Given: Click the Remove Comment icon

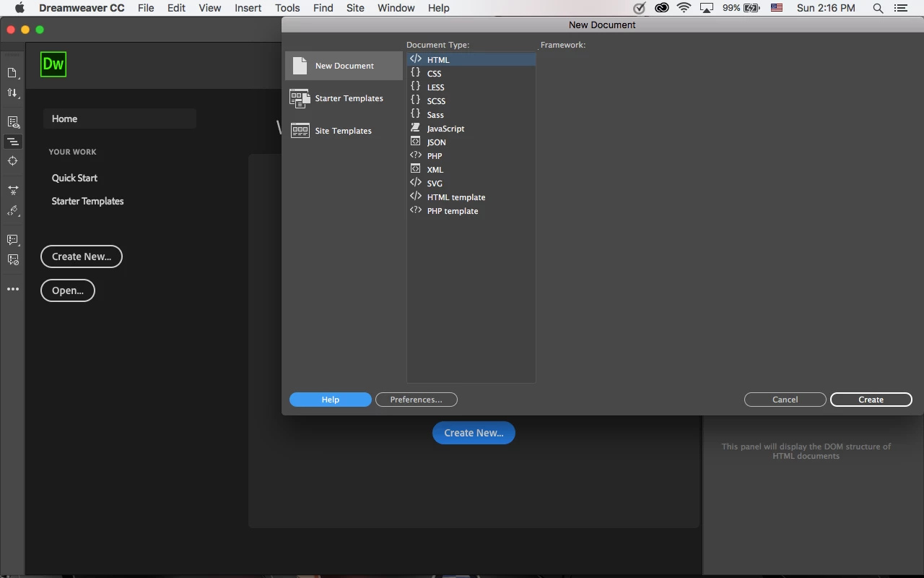Looking at the screenshot, I should click(x=13, y=259).
